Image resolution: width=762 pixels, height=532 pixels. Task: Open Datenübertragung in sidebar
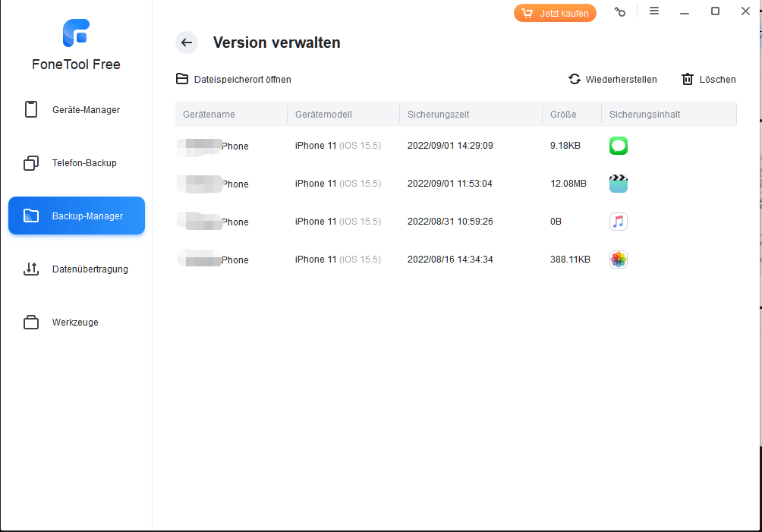(77, 269)
